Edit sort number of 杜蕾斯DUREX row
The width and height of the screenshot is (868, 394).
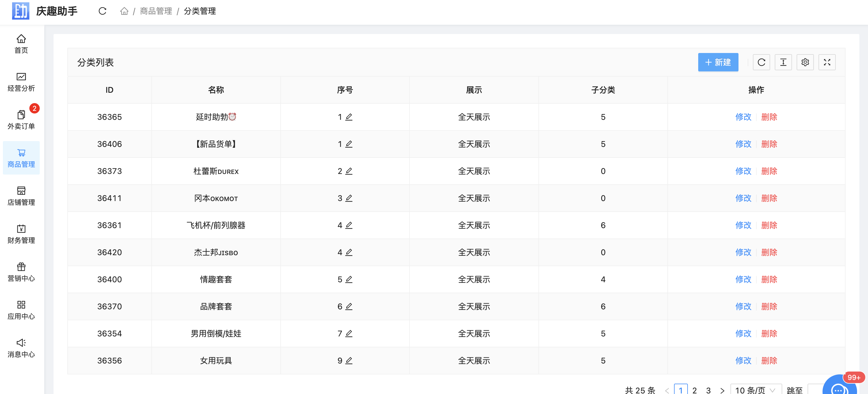pos(349,171)
